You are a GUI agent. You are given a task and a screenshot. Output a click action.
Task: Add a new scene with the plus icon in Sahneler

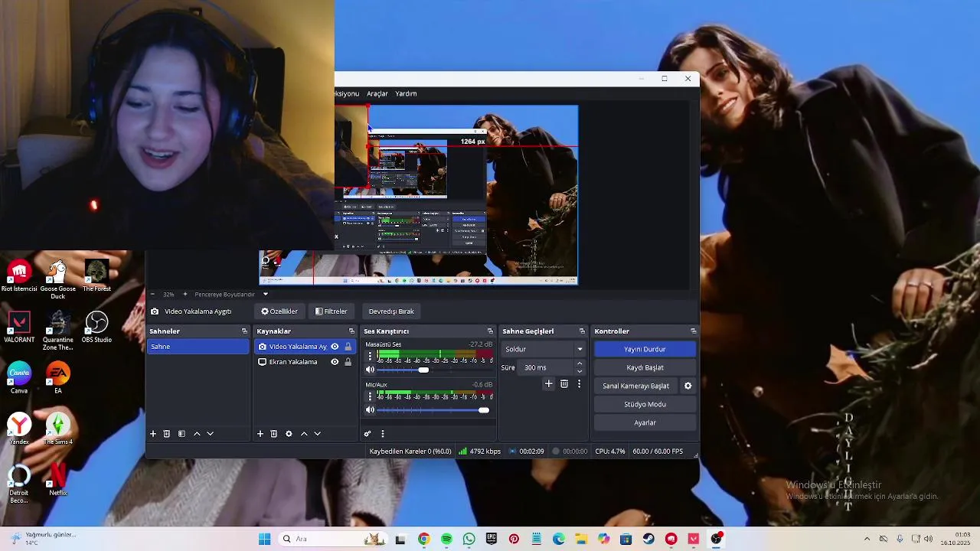(153, 434)
